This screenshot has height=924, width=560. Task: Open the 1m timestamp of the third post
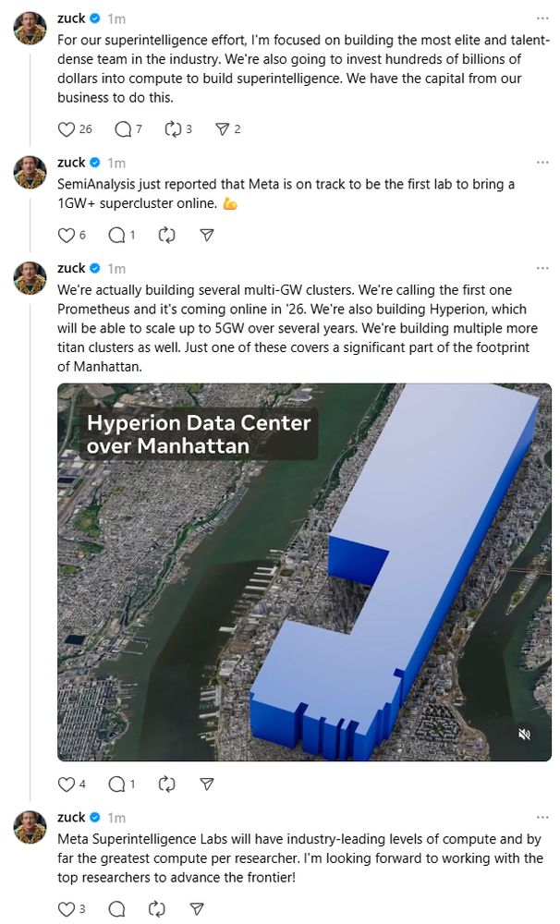[116, 269]
